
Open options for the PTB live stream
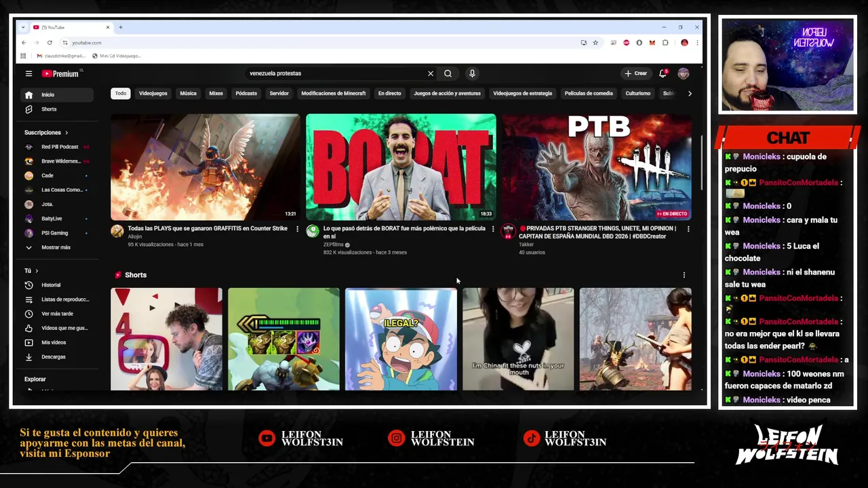[x=688, y=229]
